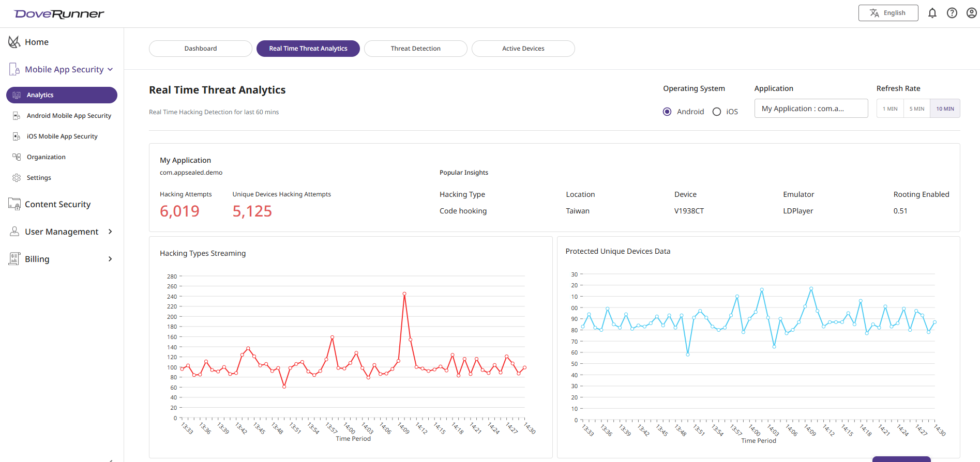980x462 pixels.
Task: Click the Organization icon in sidebar
Action: (x=17, y=157)
